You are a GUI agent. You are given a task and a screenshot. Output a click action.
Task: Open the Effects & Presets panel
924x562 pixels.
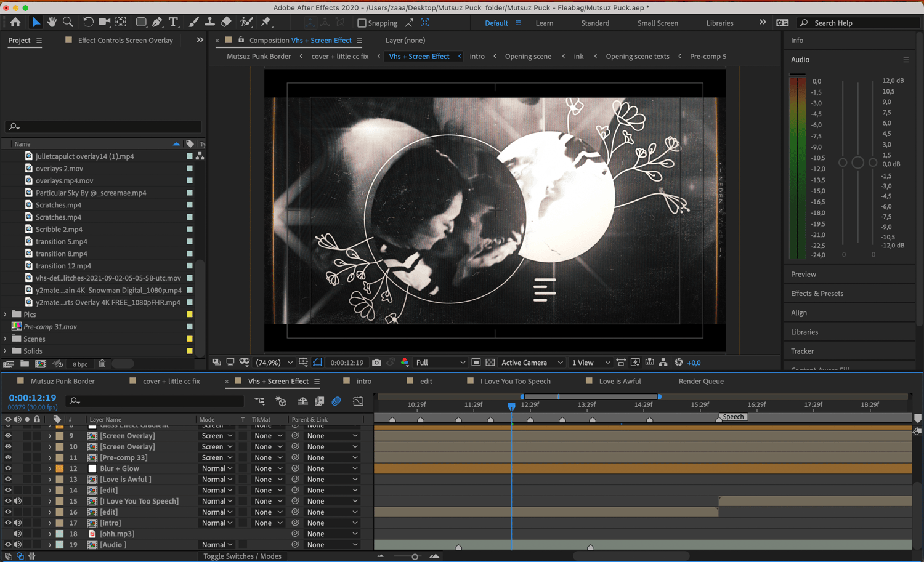817,294
